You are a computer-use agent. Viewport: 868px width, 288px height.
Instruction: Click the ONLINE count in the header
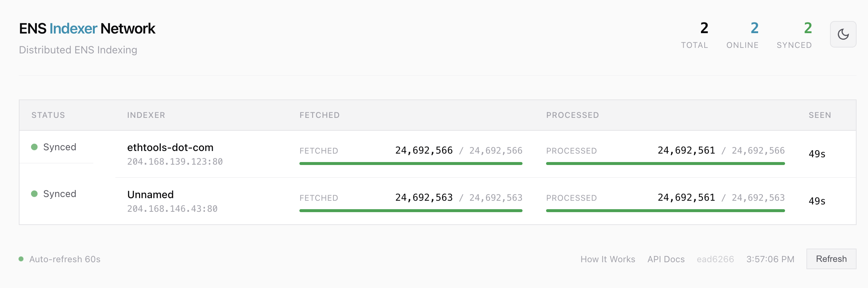tap(754, 28)
